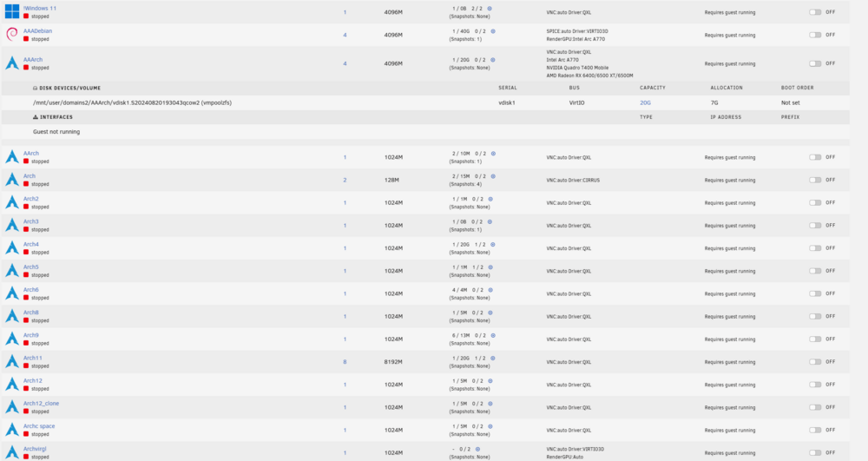The image size is (868, 461).
Task: Click the Windows 11 VM logo icon
Action: point(12,11)
